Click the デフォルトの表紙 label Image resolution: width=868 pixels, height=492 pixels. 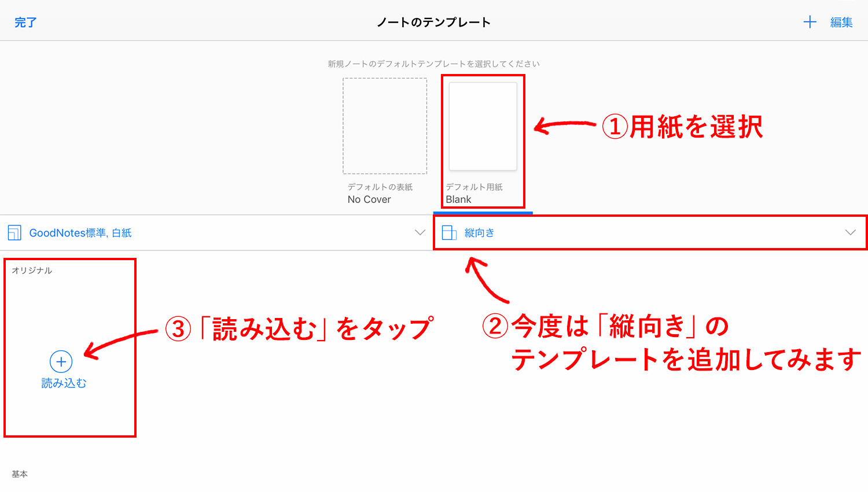coord(380,187)
